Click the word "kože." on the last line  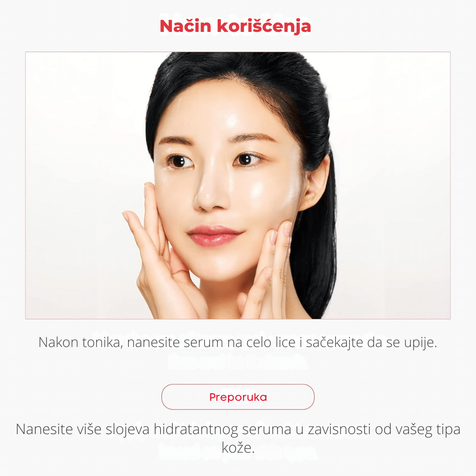pos(238,447)
